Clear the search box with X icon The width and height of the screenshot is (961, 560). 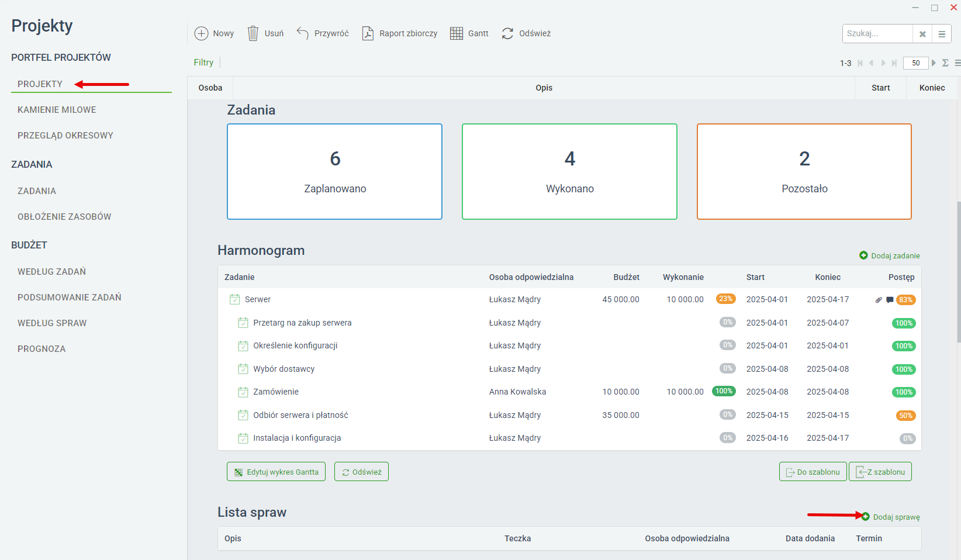coord(922,34)
